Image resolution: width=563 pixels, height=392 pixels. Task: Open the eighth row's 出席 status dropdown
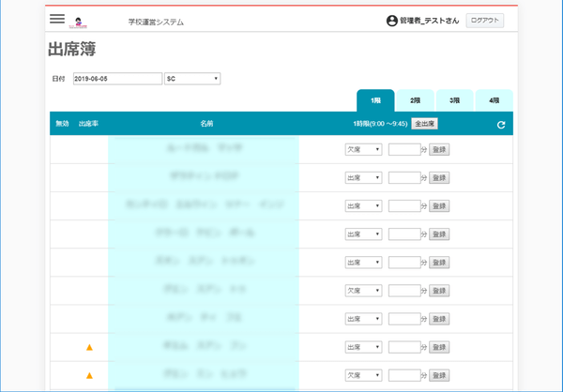[x=363, y=347]
